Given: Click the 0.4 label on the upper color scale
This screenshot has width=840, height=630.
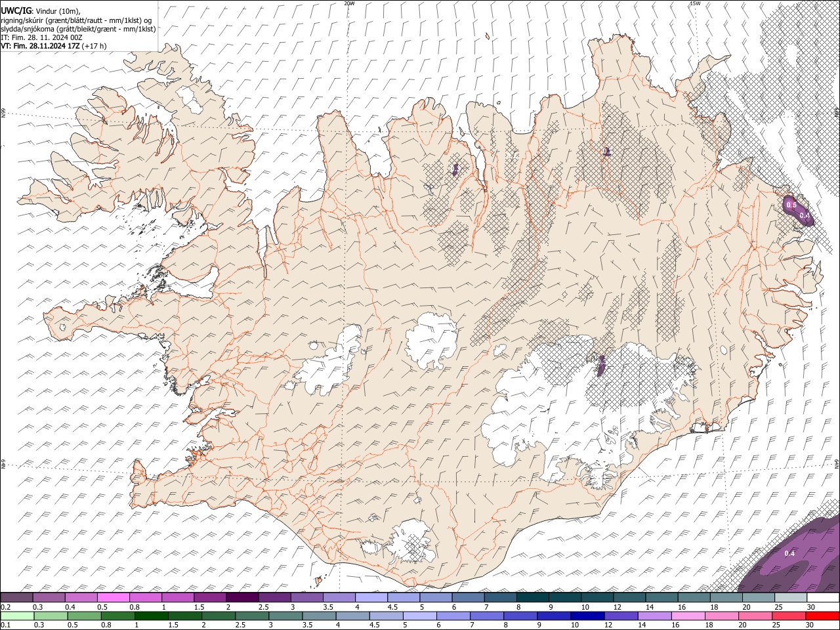Looking at the screenshot, I should pos(70,607).
